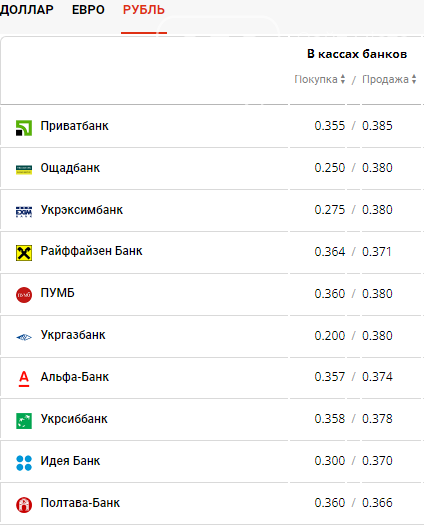Click the Укргазбанк blue logo icon
The image size is (424, 525).
[x=24, y=337]
